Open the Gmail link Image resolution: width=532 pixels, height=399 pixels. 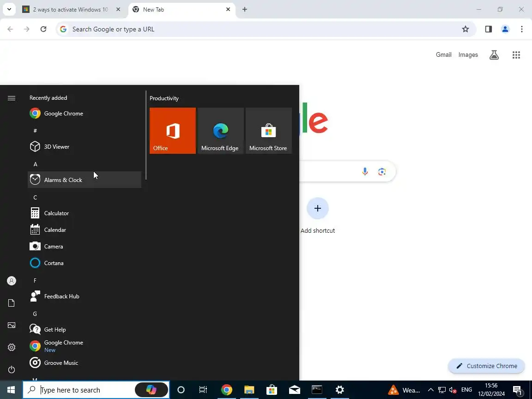443,54
